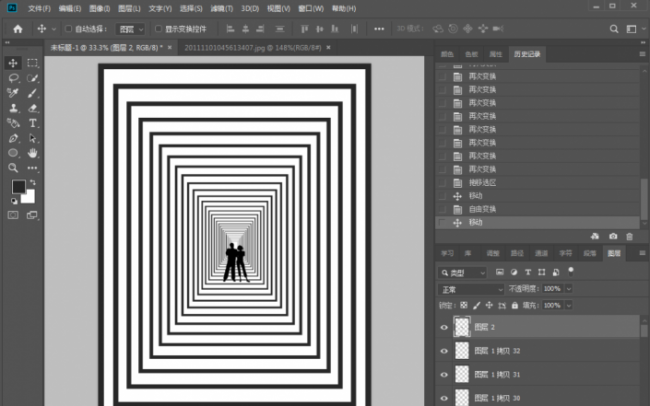The height and width of the screenshot is (406, 650).
Task: Delete current history state trash icon
Action: click(630, 236)
